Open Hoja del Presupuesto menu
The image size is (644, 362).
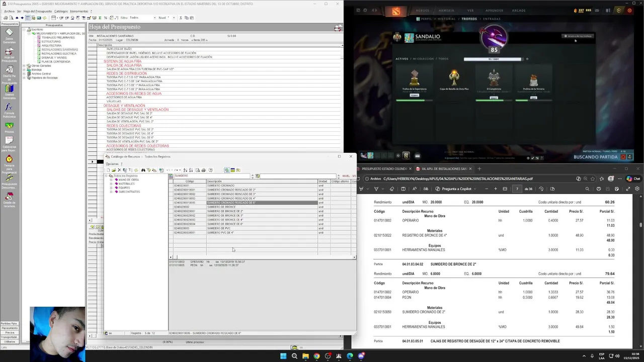[x=37, y=11]
